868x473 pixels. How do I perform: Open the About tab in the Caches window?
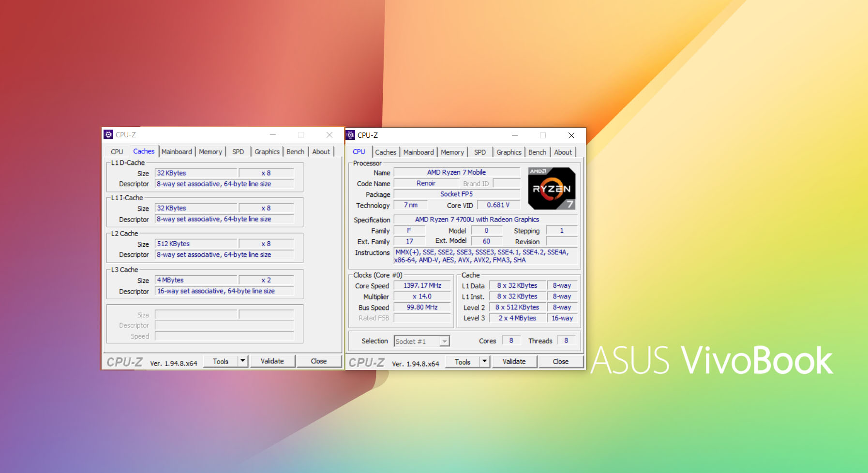[321, 152]
